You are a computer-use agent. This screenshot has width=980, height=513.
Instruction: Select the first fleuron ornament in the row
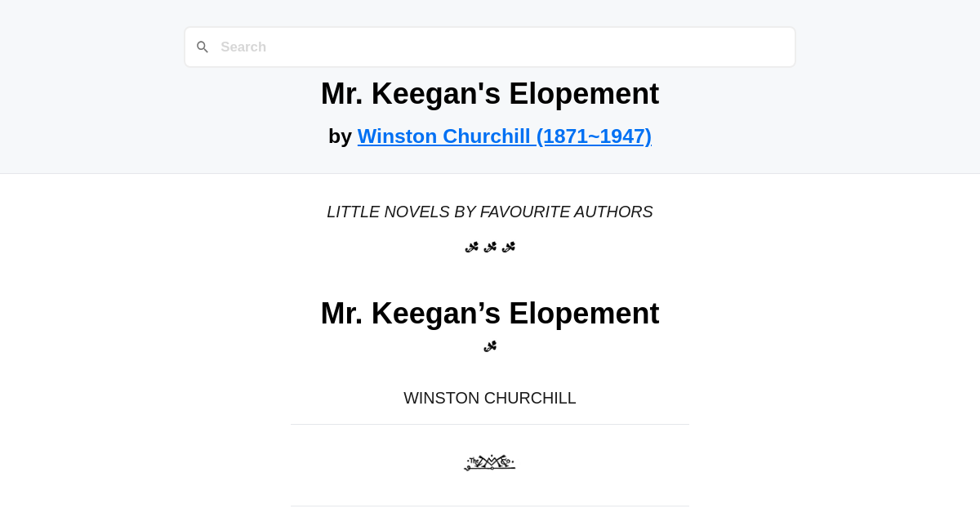(x=471, y=247)
